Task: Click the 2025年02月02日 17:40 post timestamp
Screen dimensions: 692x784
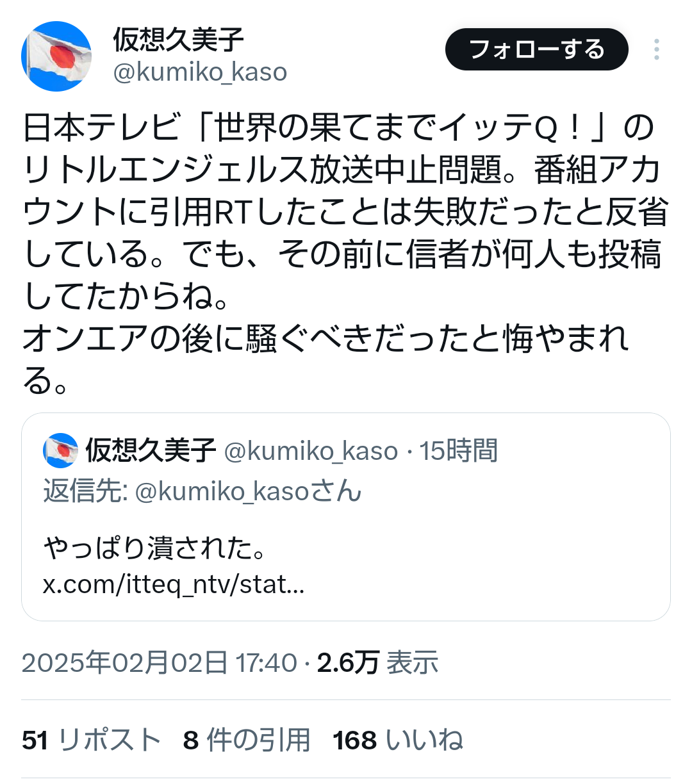Action: point(159,663)
